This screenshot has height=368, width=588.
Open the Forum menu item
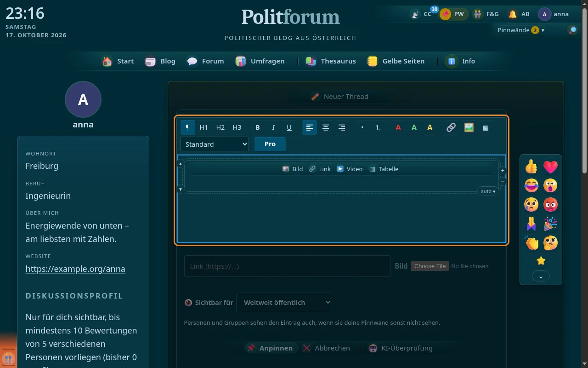click(x=205, y=61)
